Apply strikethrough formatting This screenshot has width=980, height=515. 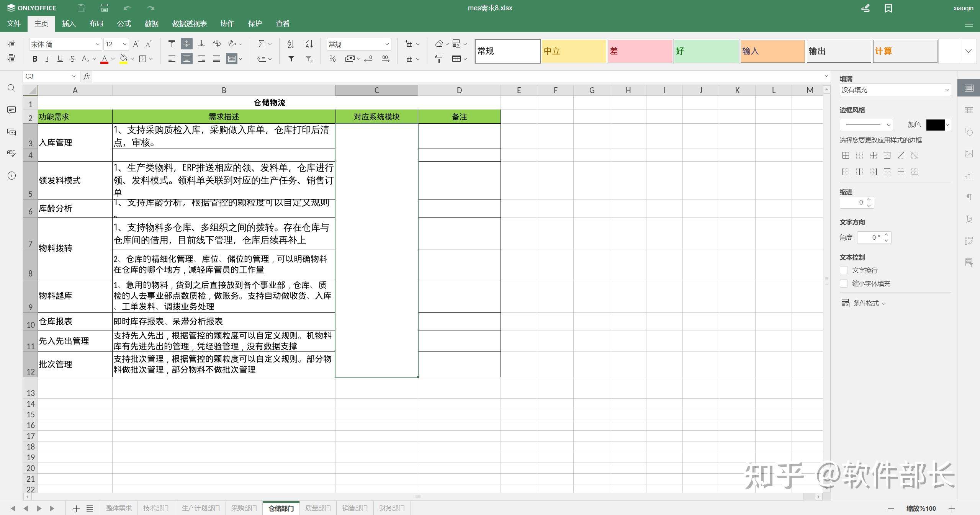72,59
